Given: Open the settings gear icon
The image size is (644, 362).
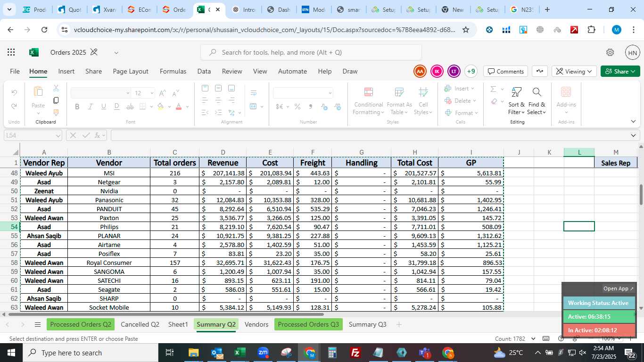Looking at the screenshot, I should [x=610, y=52].
